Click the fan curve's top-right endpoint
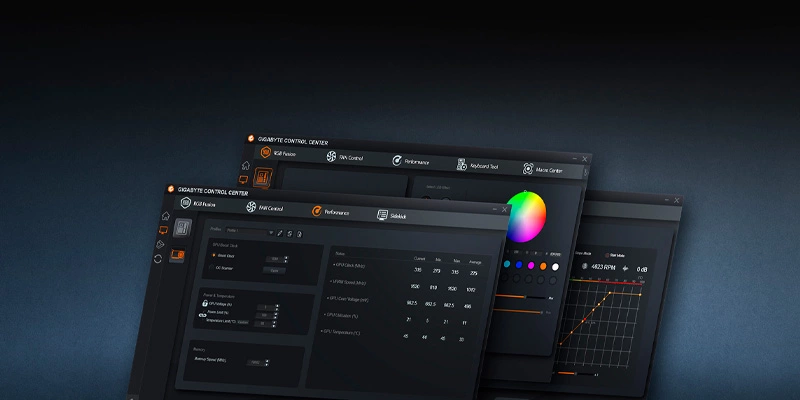800x400 pixels. [641, 294]
